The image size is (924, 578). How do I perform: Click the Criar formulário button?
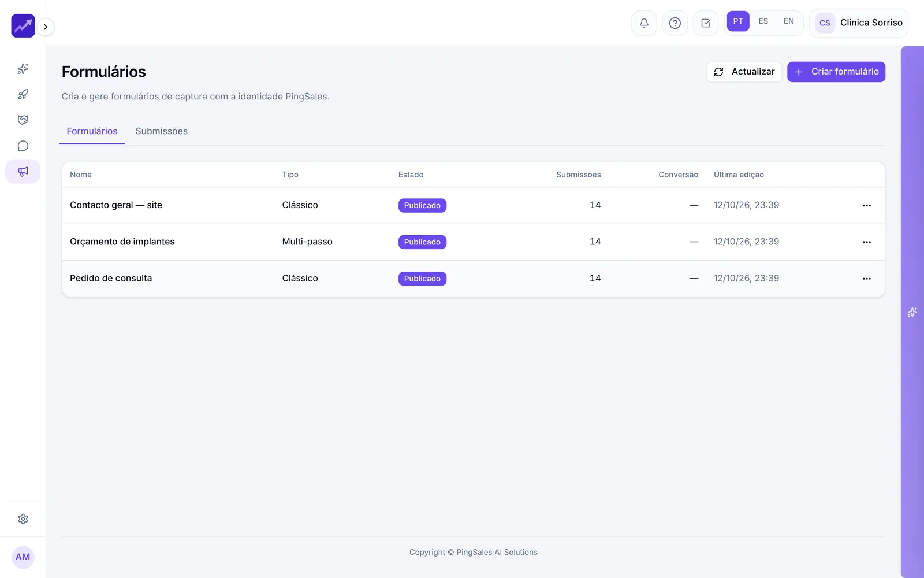(836, 72)
